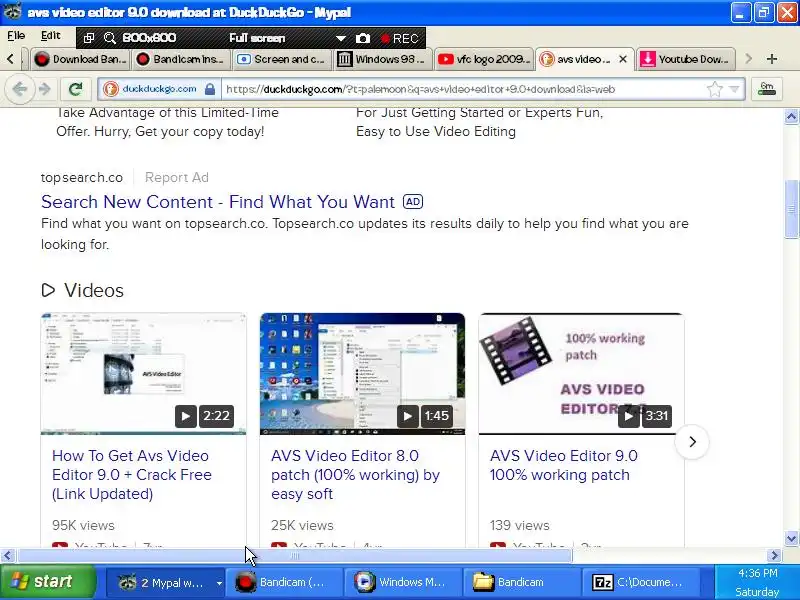Click the horizontal scrollbar thumb
This screenshot has height=600, width=800.
(295, 555)
